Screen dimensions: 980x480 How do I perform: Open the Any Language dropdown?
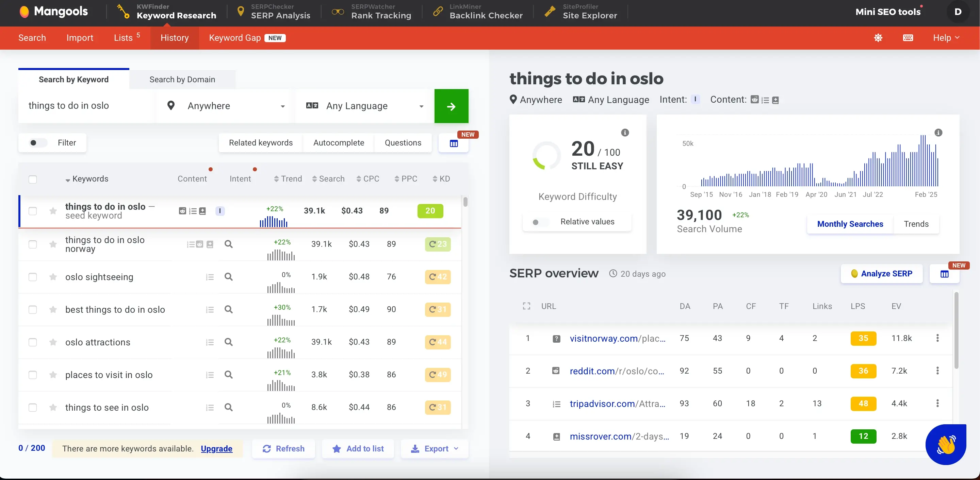364,106
